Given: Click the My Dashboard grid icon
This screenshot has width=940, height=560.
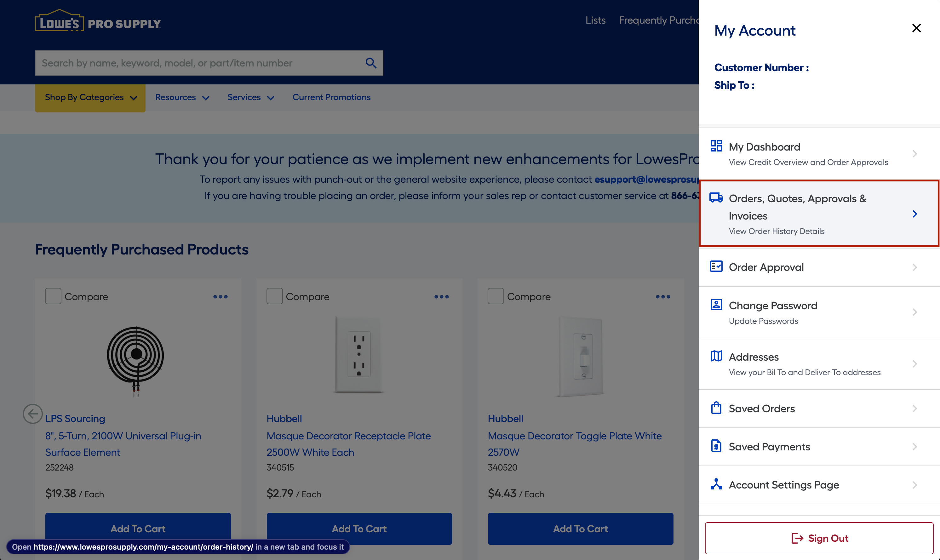Looking at the screenshot, I should coord(716,146).
